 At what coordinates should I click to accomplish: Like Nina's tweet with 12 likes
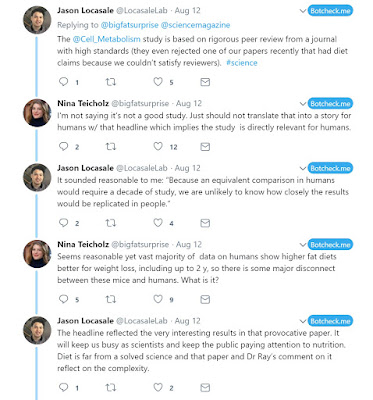pos(158,146)
